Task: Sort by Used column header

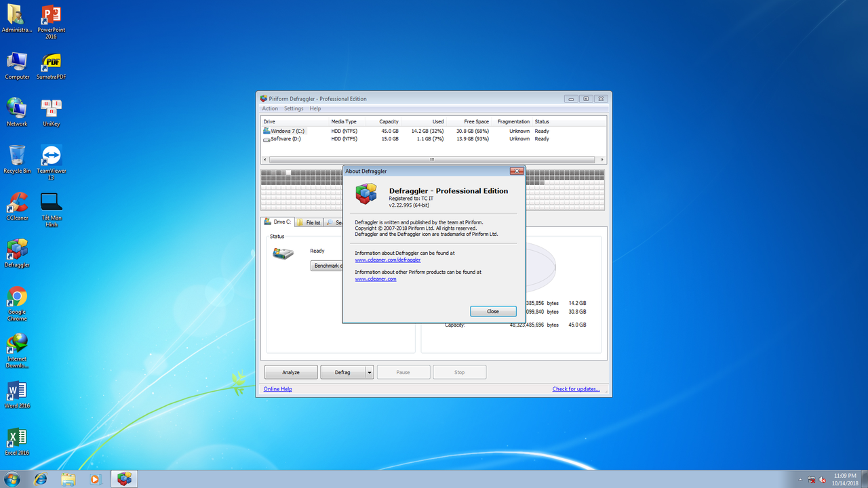Action: pyautogui.click(x=424, y=121)
